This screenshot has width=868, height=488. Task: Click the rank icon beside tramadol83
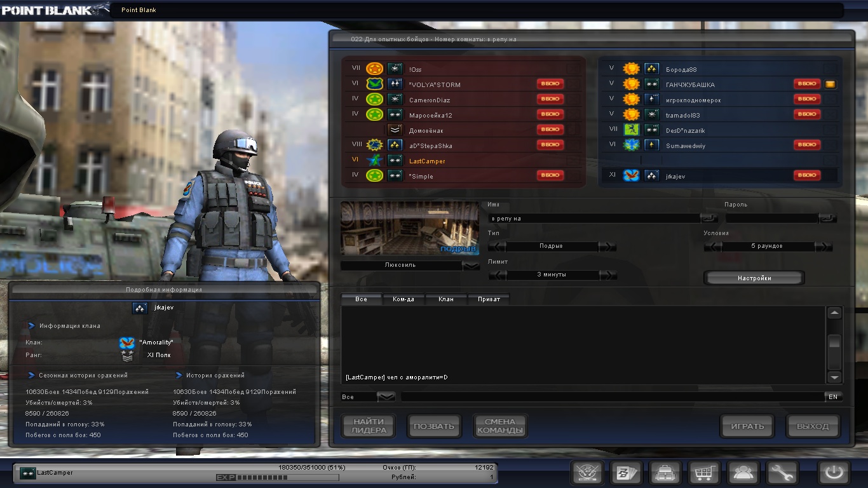651,114
